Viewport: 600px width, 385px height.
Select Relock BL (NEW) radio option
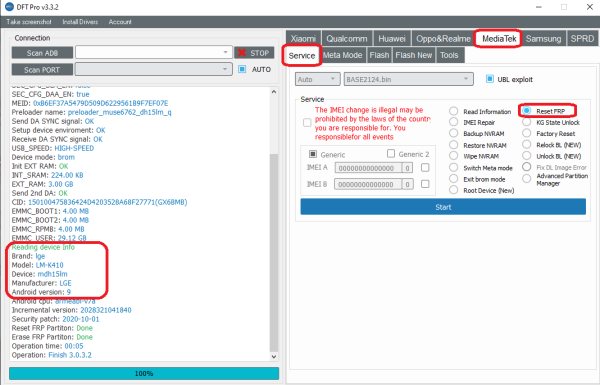pyautogui.click(x=527, y=145)
